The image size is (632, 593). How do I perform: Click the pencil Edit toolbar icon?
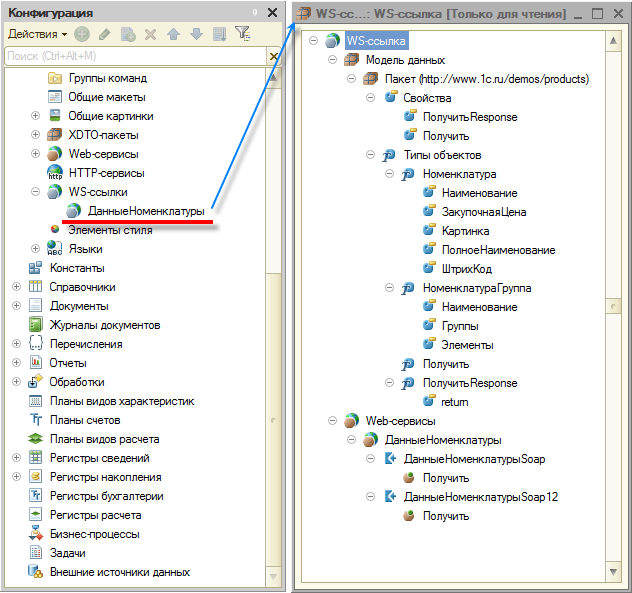[x=105, y=34]
